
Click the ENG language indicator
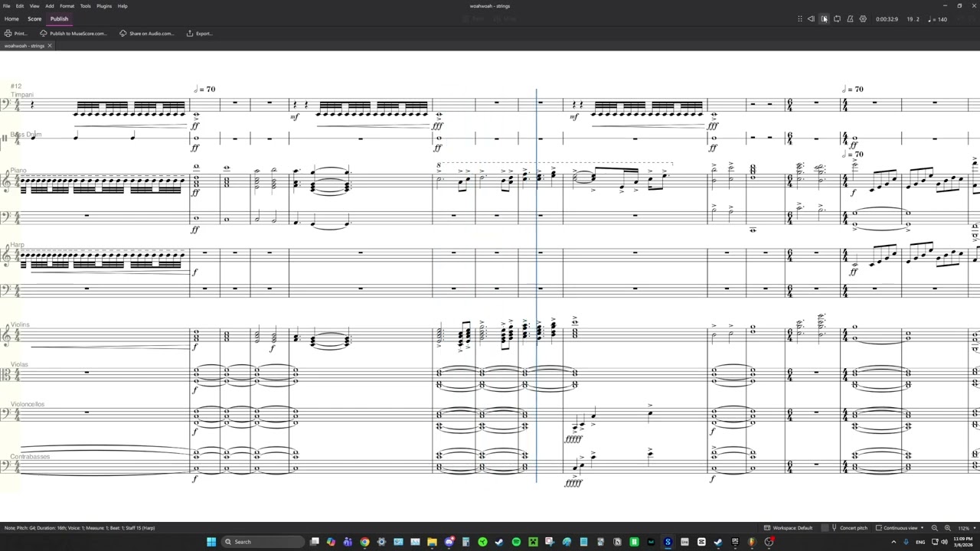click(920, 542)
